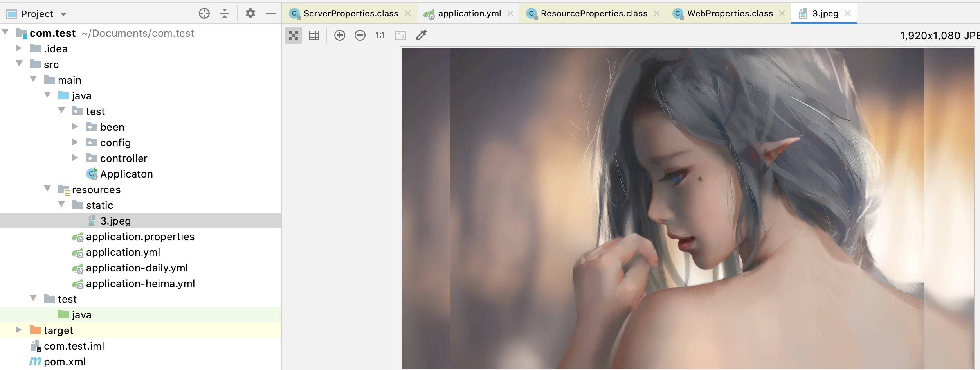Open application.properties file

(x=140, y=237)
